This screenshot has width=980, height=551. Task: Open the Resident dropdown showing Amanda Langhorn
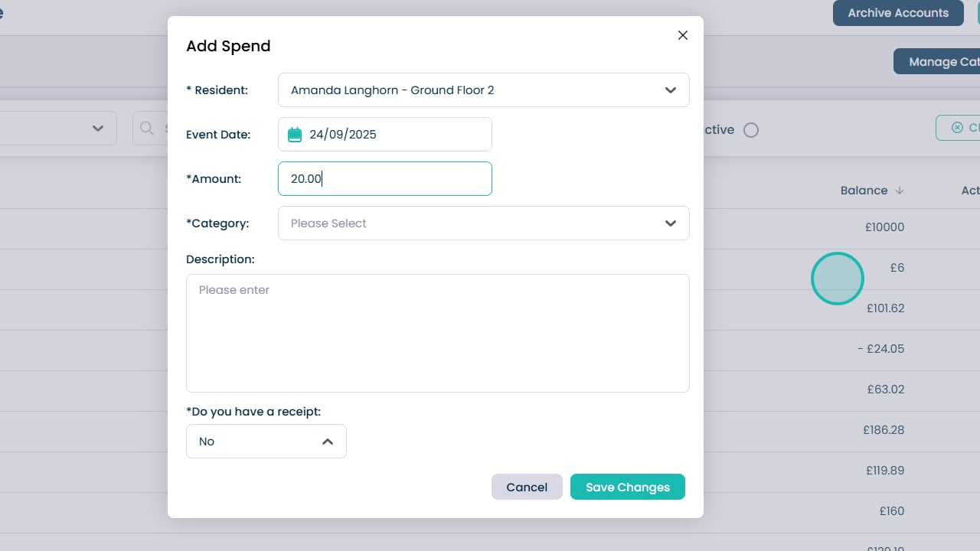(x=482, y=90)
